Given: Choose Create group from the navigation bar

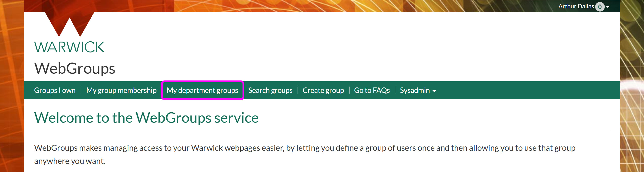Looking at the screenshot, I should [323, 90].
